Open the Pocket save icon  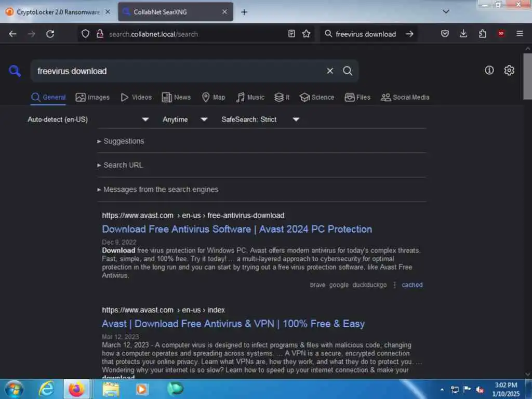(445, 34)
